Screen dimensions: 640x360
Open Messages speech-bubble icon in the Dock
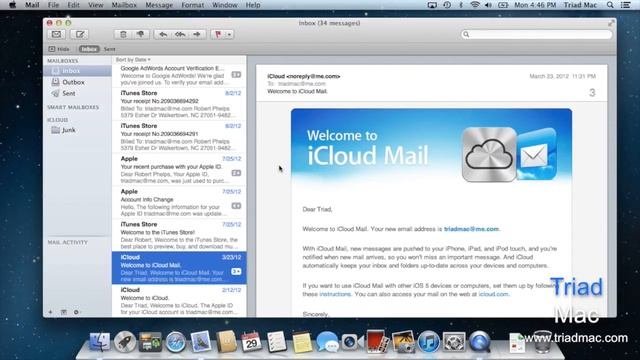coord(327,342)
